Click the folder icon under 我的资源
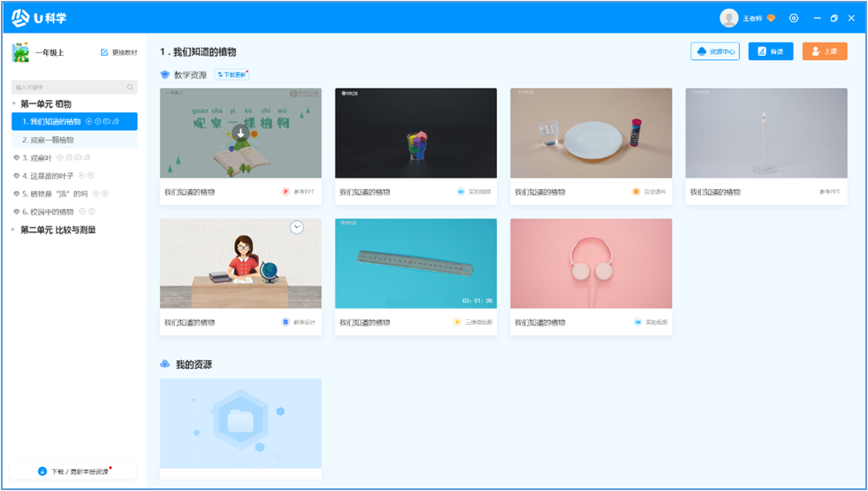The height and width of the screenshot is (491, 868). pyautogui.click(x=240, y=422)
